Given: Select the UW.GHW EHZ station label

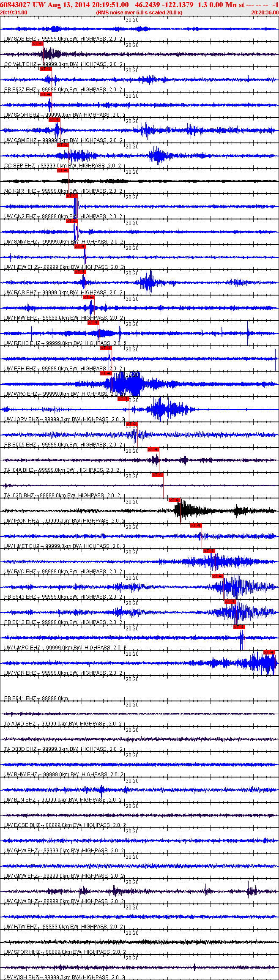Looking at the screenshot, I should [x=21, y=851].
